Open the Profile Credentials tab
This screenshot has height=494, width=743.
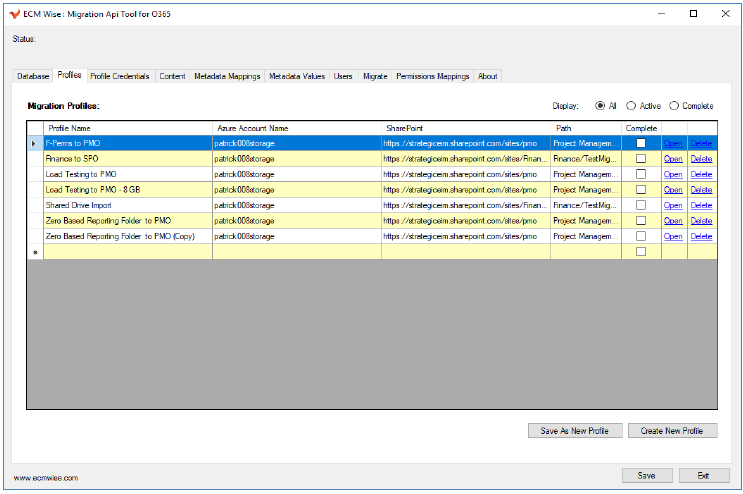tap(120, 76)
